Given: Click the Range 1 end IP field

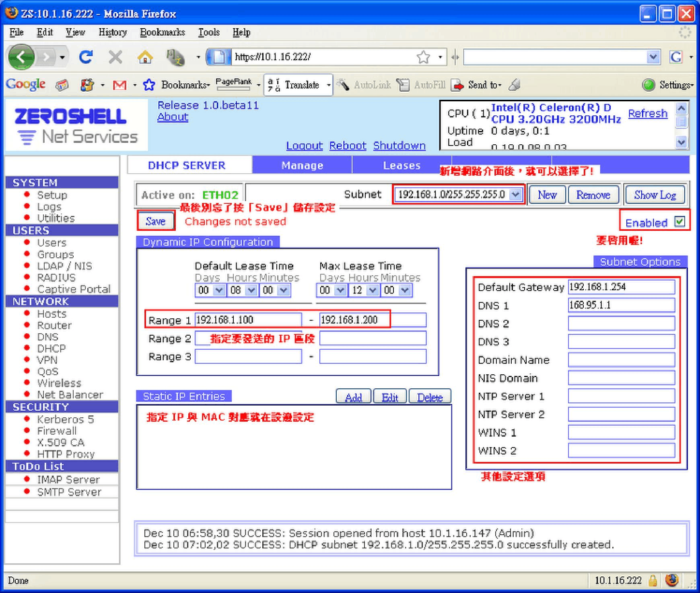Looking at the screenshot, I should [x=373, y=320].
